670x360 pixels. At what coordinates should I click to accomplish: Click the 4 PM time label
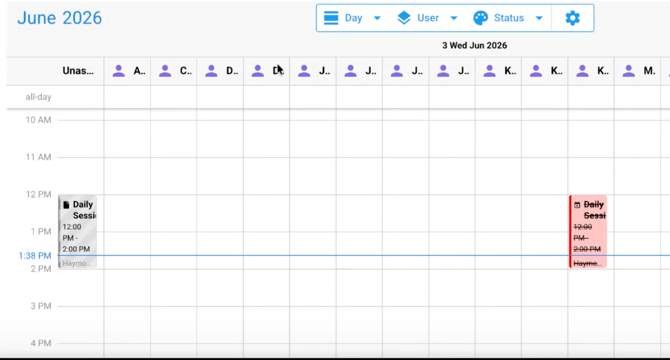point(41,343)
